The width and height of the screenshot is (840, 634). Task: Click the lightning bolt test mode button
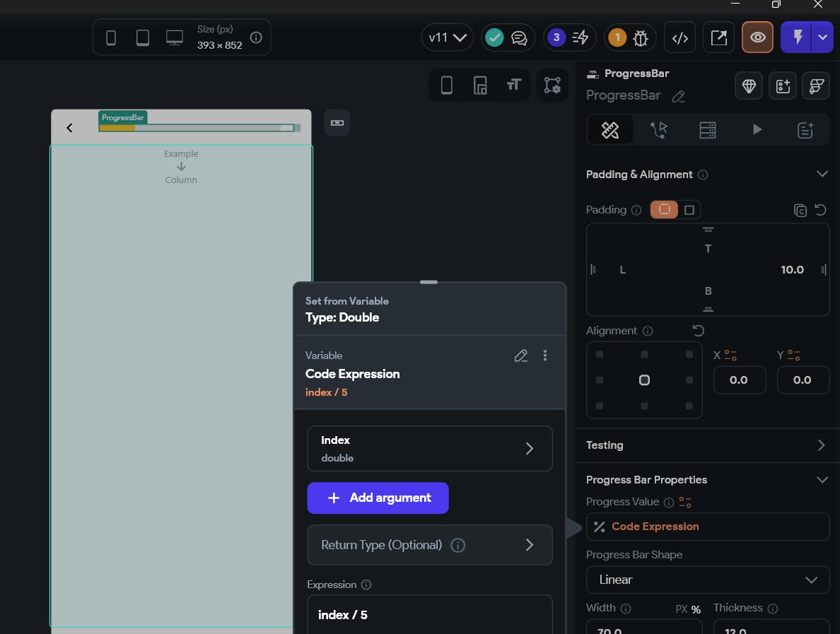(x=798, y=37)
